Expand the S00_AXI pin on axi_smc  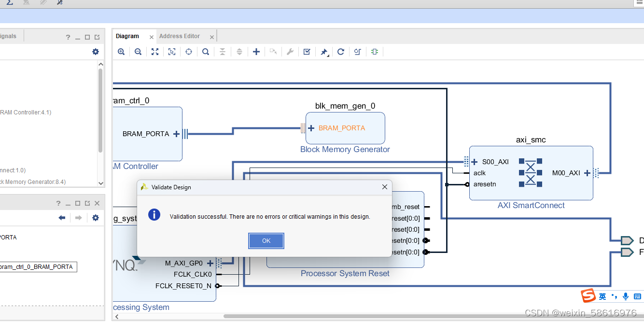474,162
